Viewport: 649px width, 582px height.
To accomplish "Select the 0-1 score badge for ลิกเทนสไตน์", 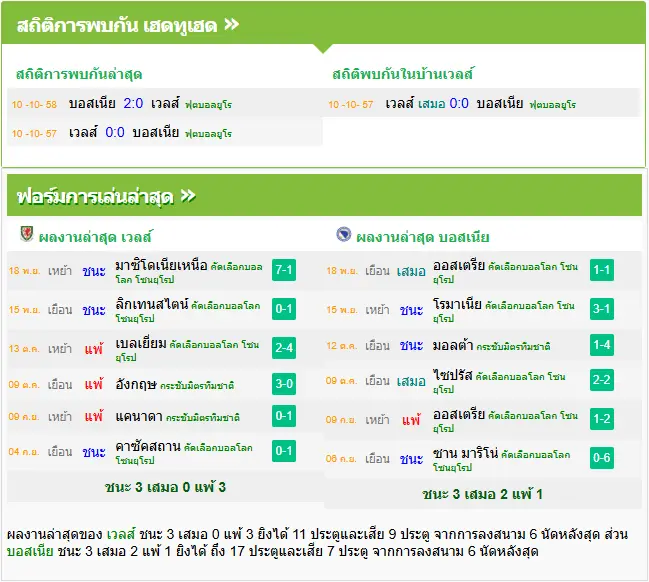I will click(x=284, y=309).
